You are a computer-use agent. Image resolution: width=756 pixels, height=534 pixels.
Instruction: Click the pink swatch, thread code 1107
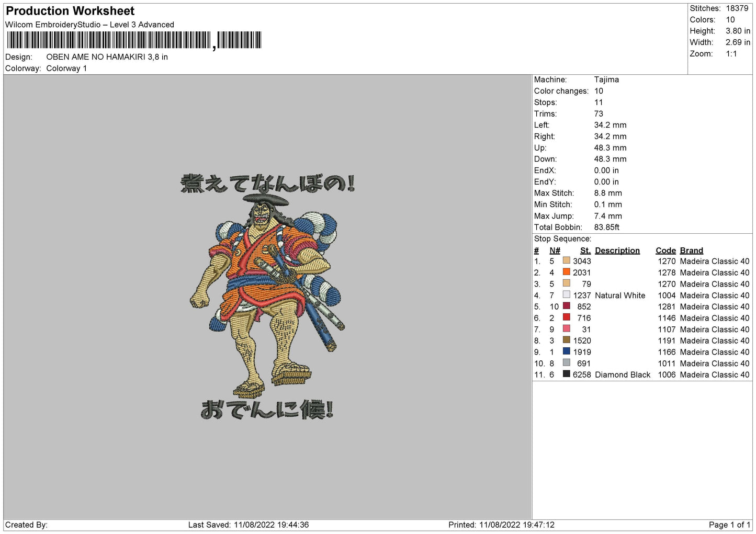coord(566,329)
